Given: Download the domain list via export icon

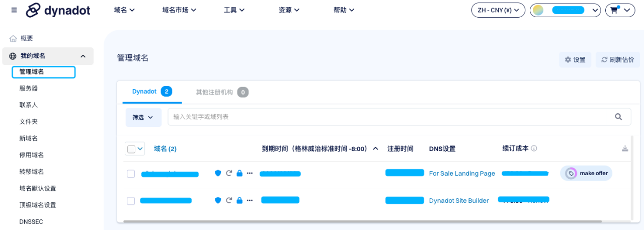Looking at the screenshot, I should click(x=625, y=148).
